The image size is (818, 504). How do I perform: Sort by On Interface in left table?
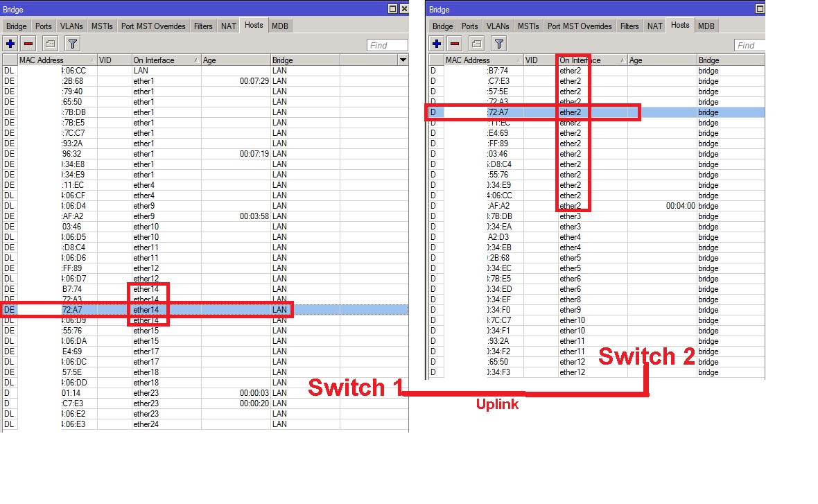point(166,60)
